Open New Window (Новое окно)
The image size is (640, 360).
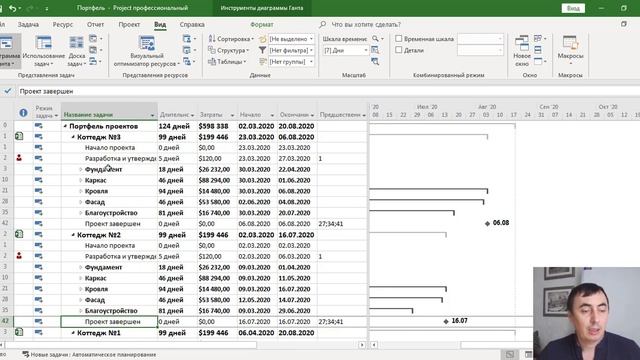pos(522,51)
